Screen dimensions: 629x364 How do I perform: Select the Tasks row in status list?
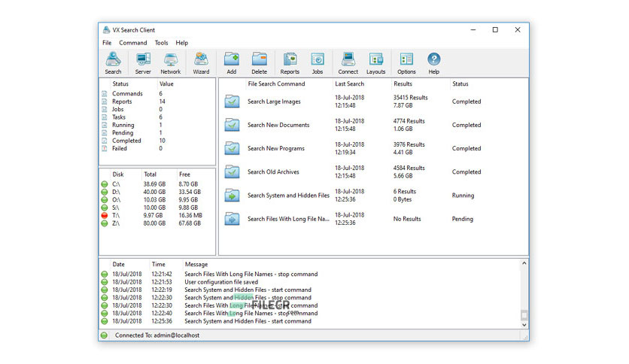(x=157, y=117)
